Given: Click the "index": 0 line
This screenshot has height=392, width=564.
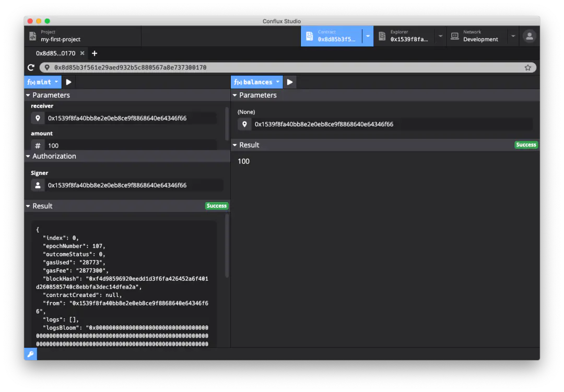Looking at the screenshot, I should [61, 237].
